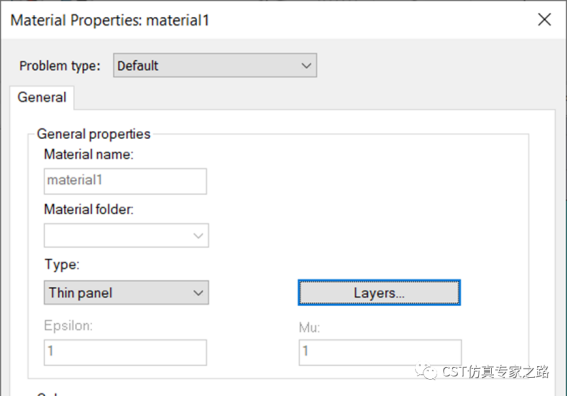The width and height of the screenshot is (568, 397).
Task: Click the Mu value field
Action: (x=380, y=352)
